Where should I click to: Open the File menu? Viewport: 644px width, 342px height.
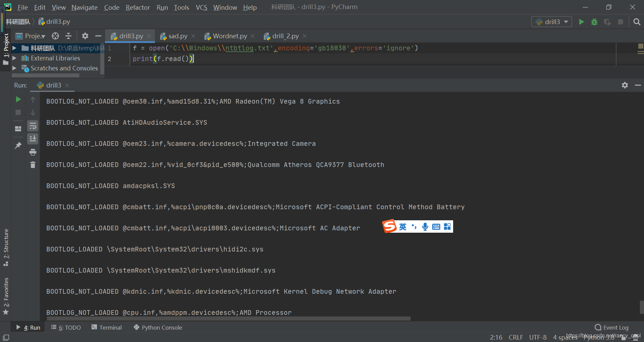[x=22, y=7]
